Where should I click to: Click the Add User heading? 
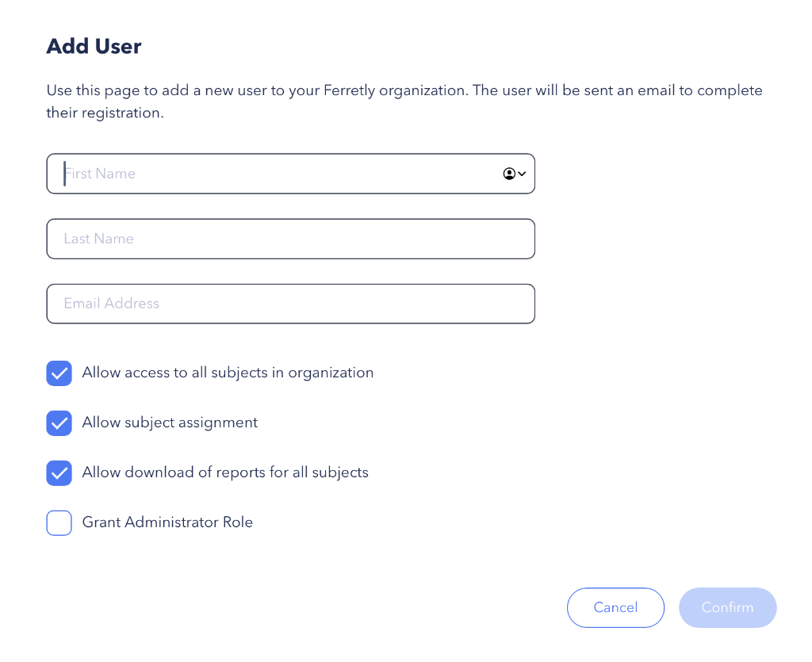pos(94,46)
